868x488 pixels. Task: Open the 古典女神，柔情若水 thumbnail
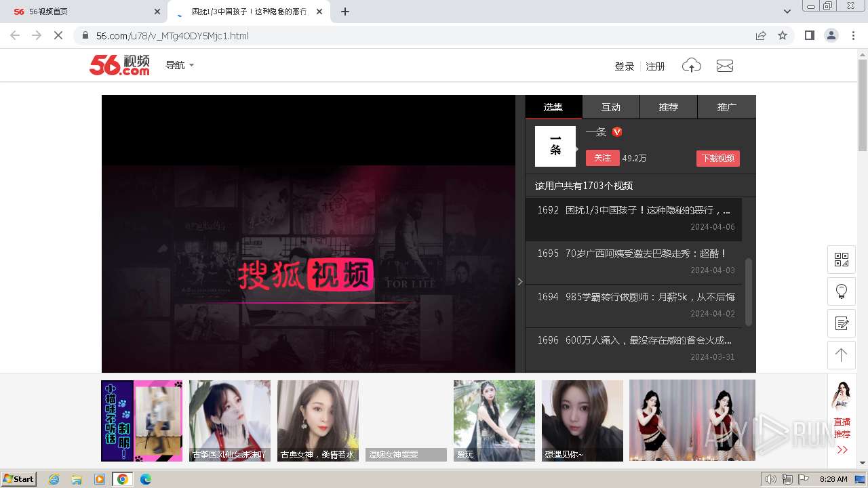coord(318,421)
